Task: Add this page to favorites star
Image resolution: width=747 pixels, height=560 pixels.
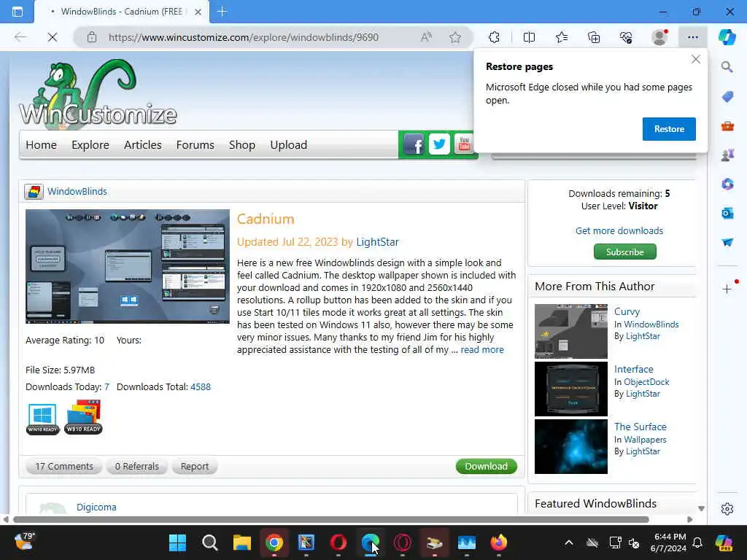Action: (455, 37)
